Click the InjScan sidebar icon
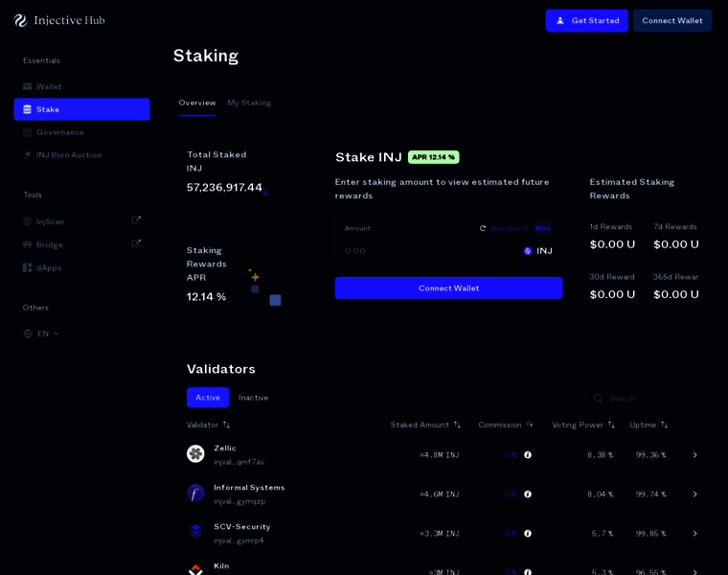Viewport: 728px width, 575px height. click(28, 221)
